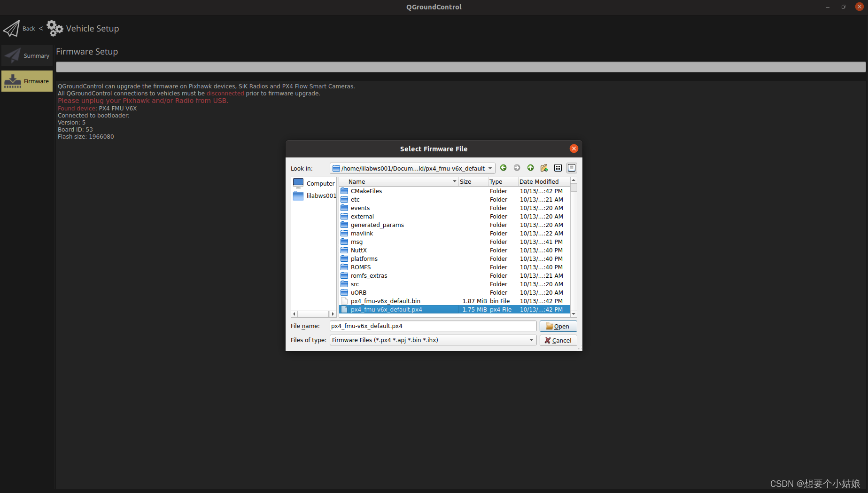Switch to the Summary page
Image resolution: width=868 pixels, height=493 pixels.
click(27, 55)
